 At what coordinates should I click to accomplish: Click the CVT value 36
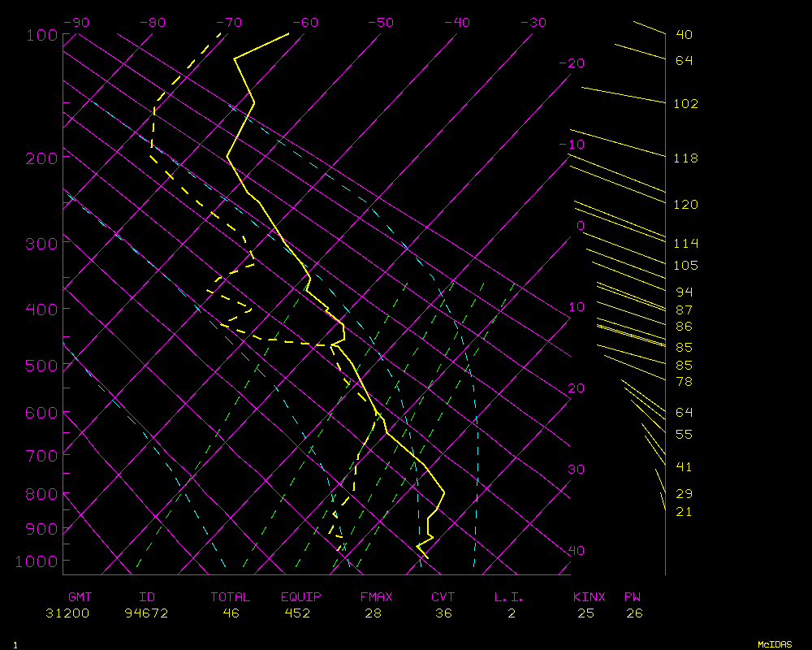coord(443,613)
